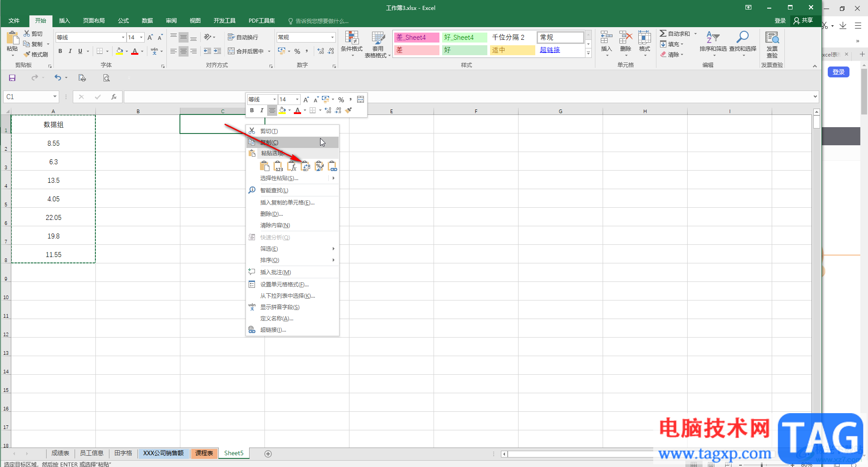Open Print Preview from quick access bar
Screen dimensions: 868x467
click(x=106, y=78)
